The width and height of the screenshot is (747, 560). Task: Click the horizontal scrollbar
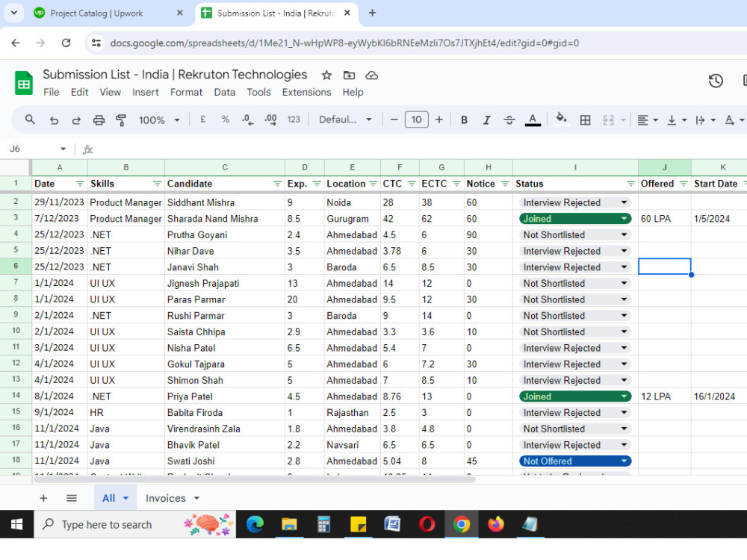click(x=255, y=479)
